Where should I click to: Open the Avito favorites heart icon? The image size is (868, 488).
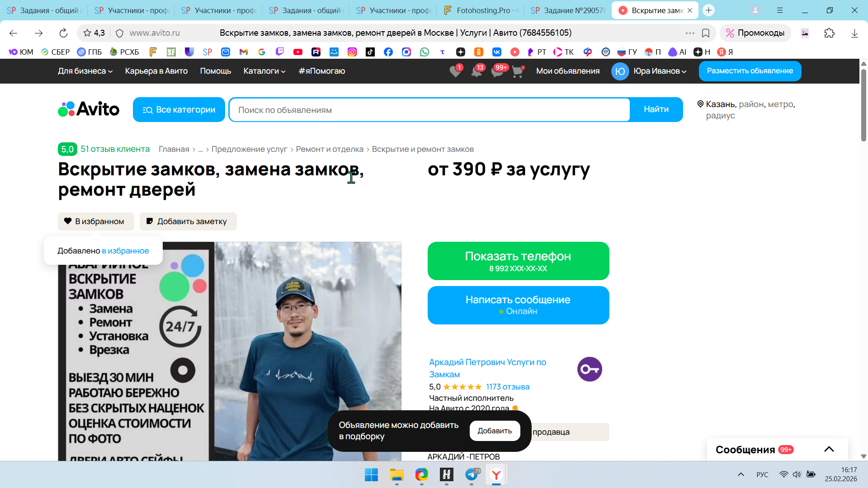click(x=455, y=71)
